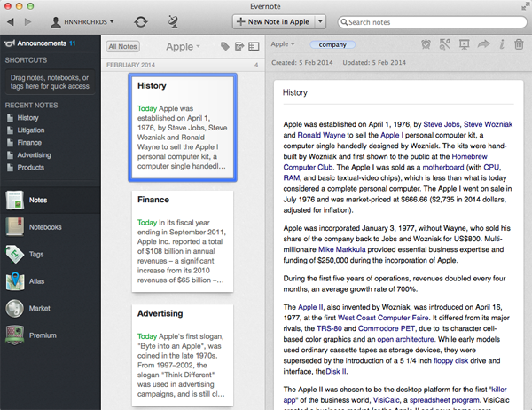Change the note list view layout icon

click(254, 46)
